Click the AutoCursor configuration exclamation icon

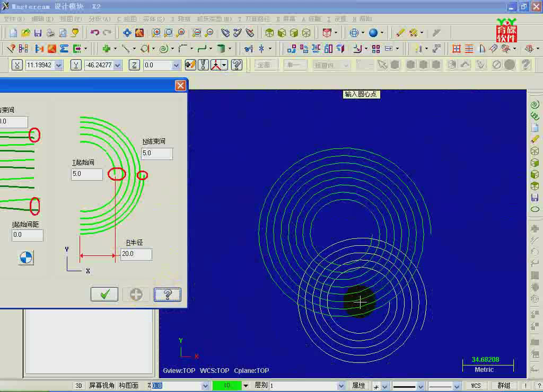[203, 65]
